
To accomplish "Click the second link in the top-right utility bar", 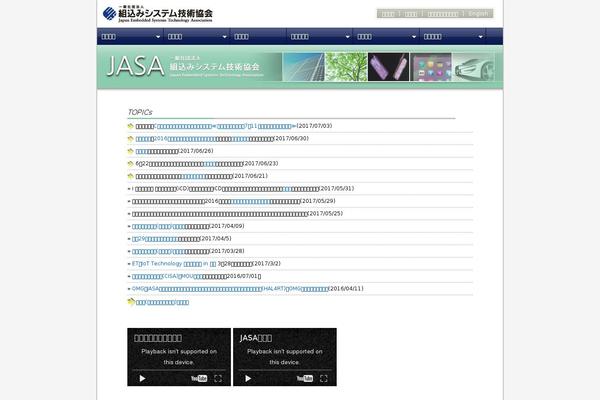I will point(411,14).
